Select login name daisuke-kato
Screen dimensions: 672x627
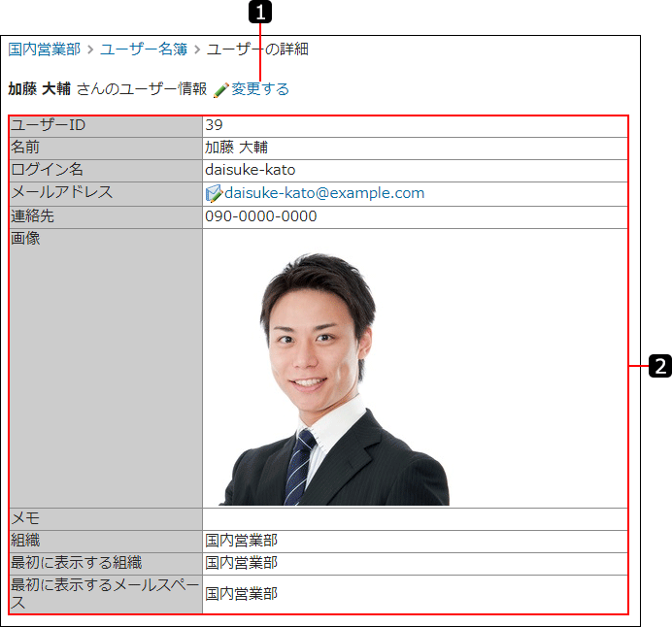click(x=251, y=170)
